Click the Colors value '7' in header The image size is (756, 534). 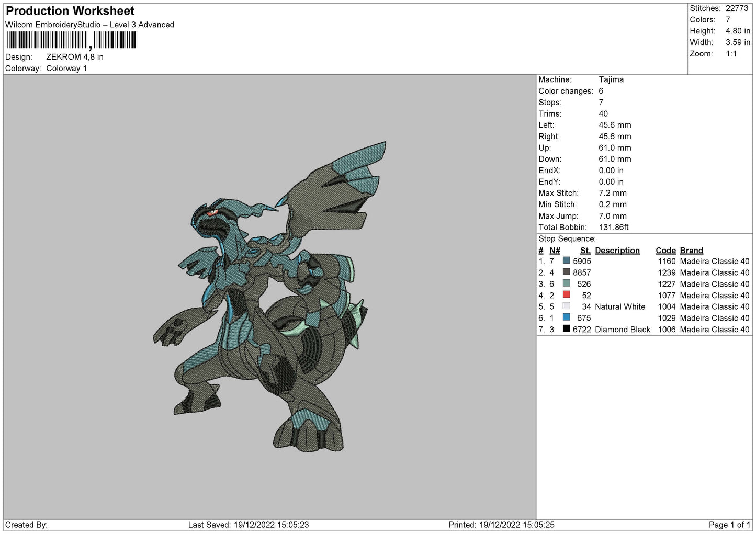click(x=728, y=20)
